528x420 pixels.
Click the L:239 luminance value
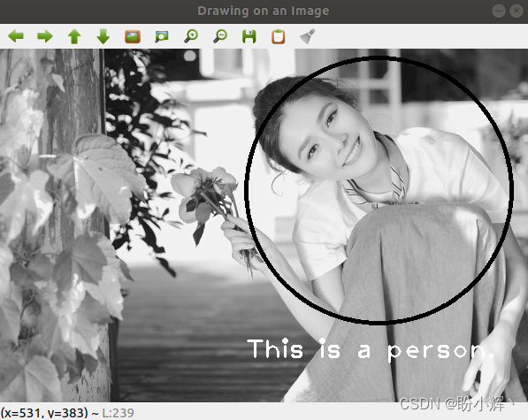pos(118,413)
